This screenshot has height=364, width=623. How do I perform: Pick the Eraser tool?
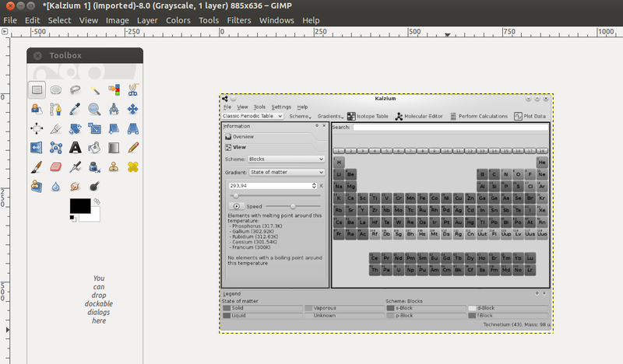click(55, 166)
